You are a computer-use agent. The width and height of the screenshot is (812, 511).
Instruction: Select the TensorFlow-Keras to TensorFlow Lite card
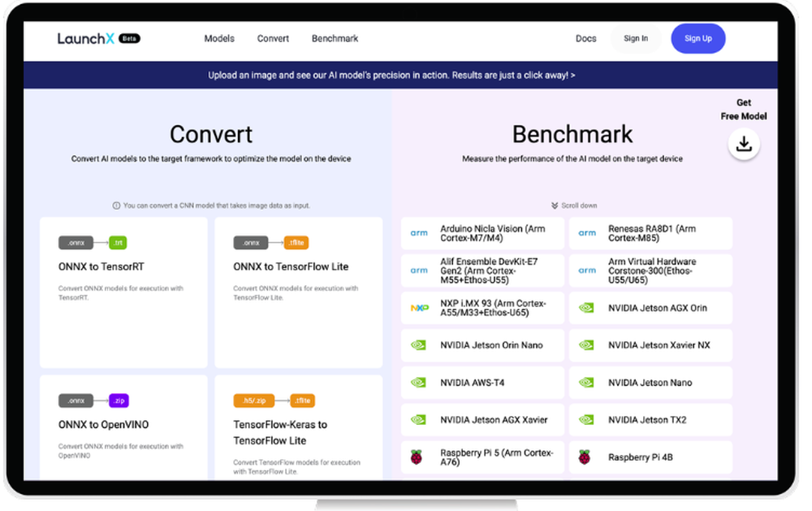299,427
